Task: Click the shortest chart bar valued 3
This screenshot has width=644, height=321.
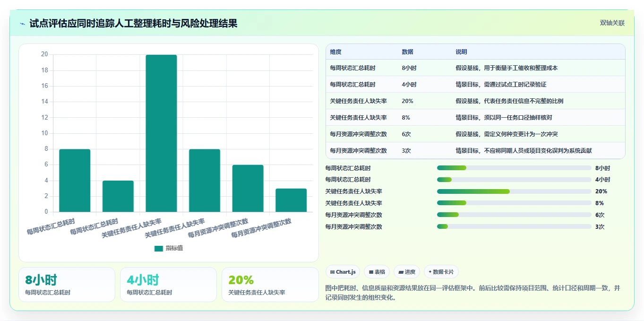Action: click(291, 200)
